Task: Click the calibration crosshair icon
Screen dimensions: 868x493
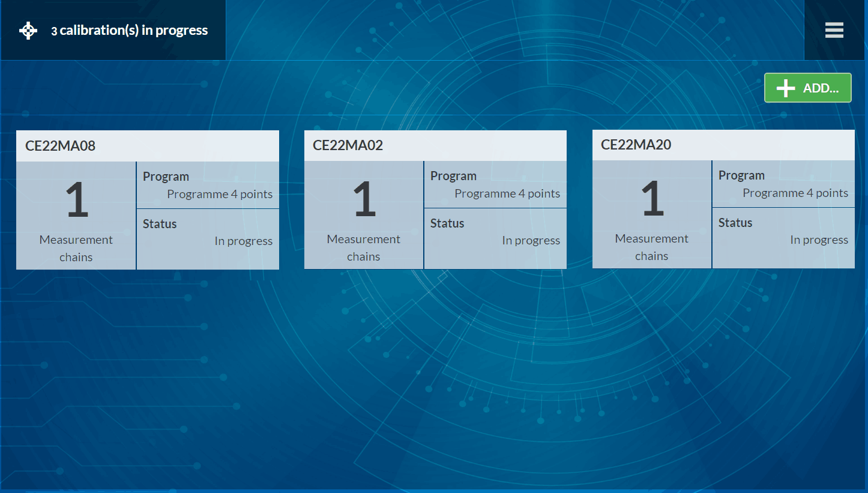Action: (28, 31)
